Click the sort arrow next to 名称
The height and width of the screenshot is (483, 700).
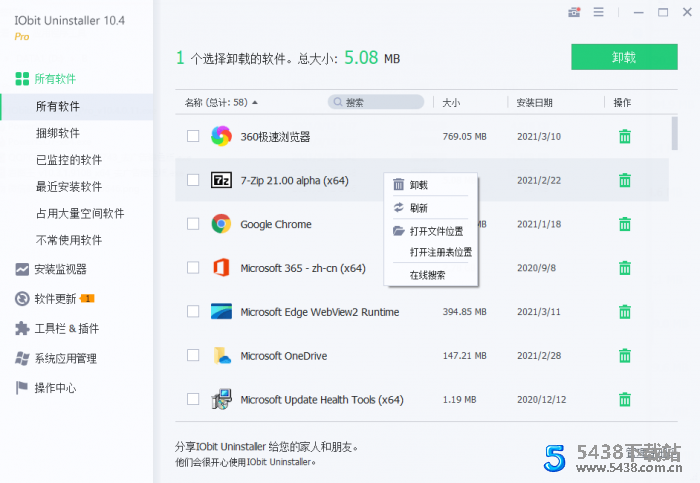(255, 103)
